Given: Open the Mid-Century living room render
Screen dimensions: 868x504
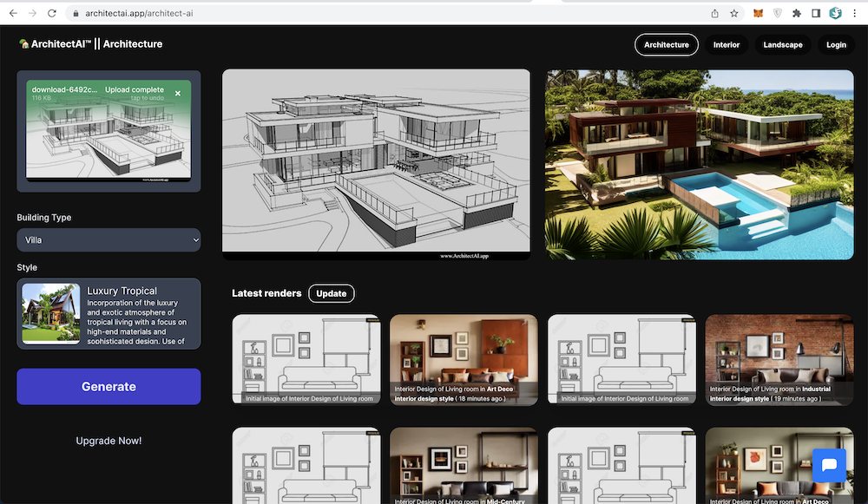Looking at the screenshot, I should tap(464, 465).
